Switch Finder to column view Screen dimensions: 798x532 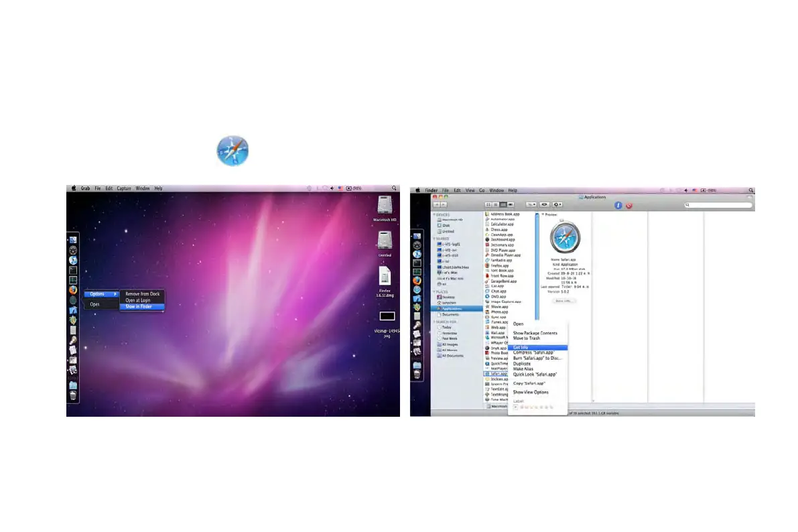[x=503, y=204]
